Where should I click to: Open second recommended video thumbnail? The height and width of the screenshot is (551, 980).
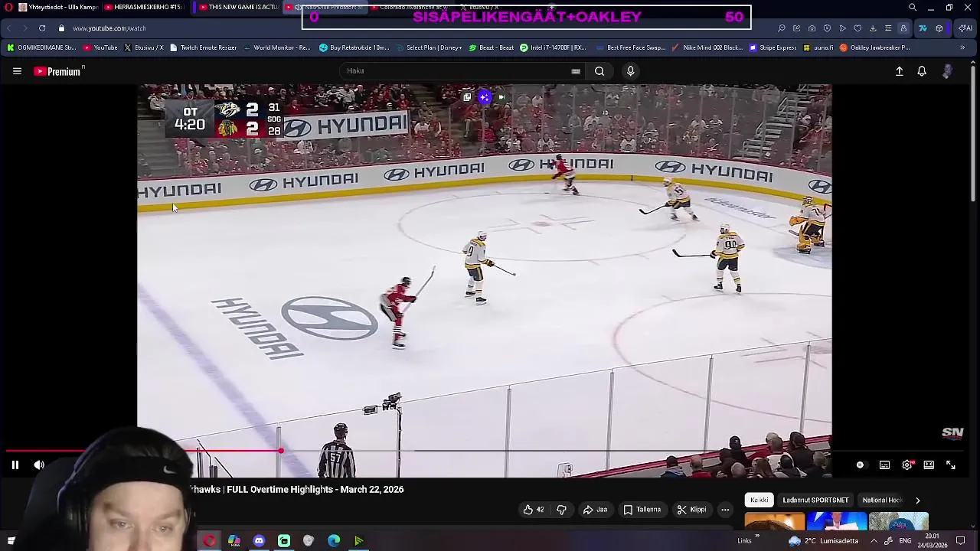click(837, 523)
